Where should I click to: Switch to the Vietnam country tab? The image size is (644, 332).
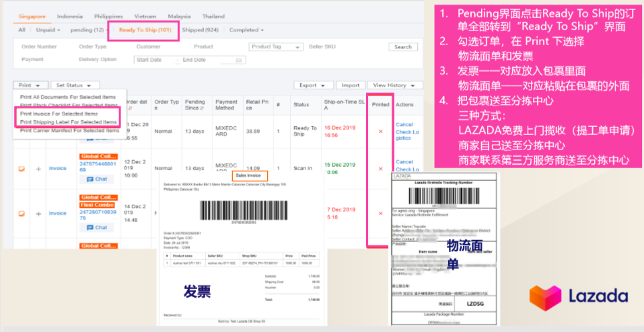coord(145,16)
